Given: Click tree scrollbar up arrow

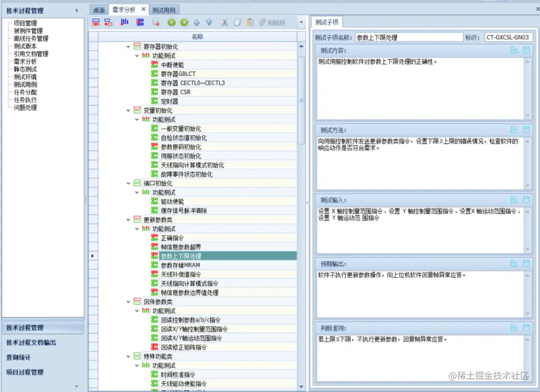Looking at the screenshot, I should coord(301,46).
